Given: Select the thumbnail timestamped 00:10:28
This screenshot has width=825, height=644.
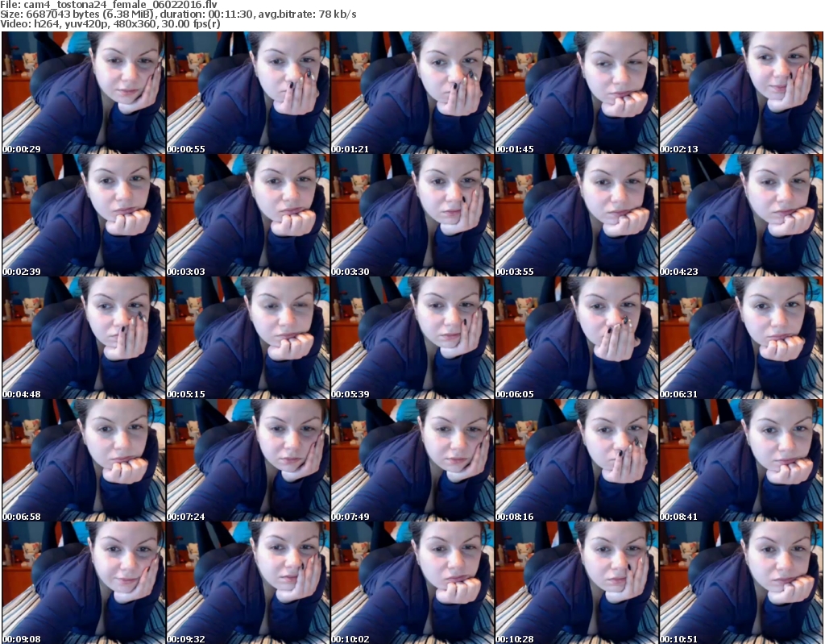Looking at the screenshot, I should click(576, 583).
